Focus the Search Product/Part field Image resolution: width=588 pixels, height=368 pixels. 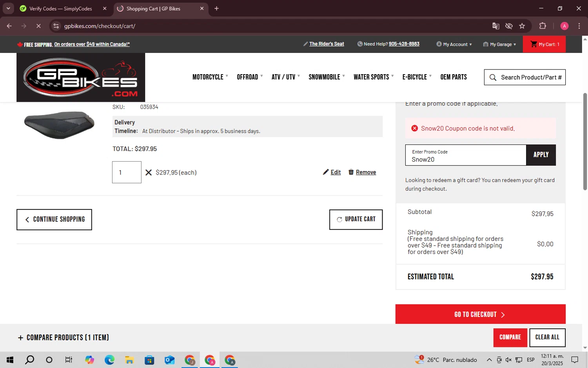[x=531, y=77]
